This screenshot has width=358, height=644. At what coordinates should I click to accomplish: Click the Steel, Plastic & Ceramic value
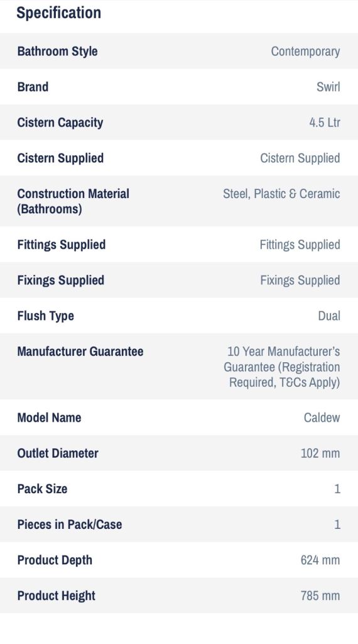point(281,194)
